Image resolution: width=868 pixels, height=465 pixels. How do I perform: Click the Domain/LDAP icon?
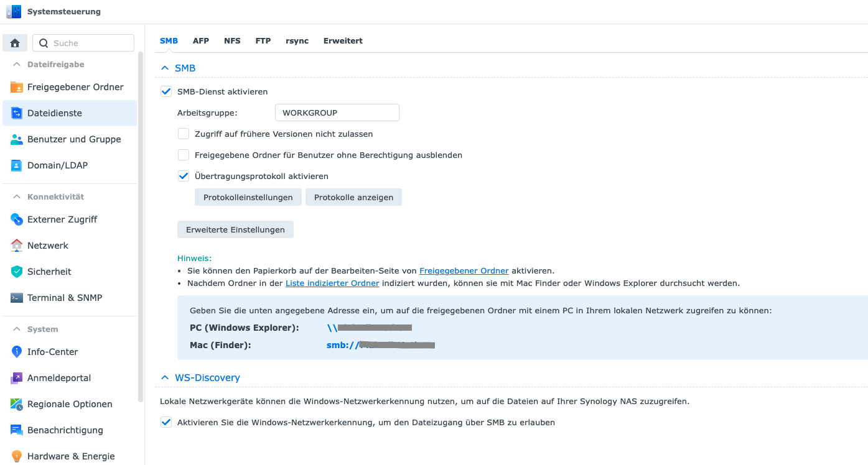17,165
